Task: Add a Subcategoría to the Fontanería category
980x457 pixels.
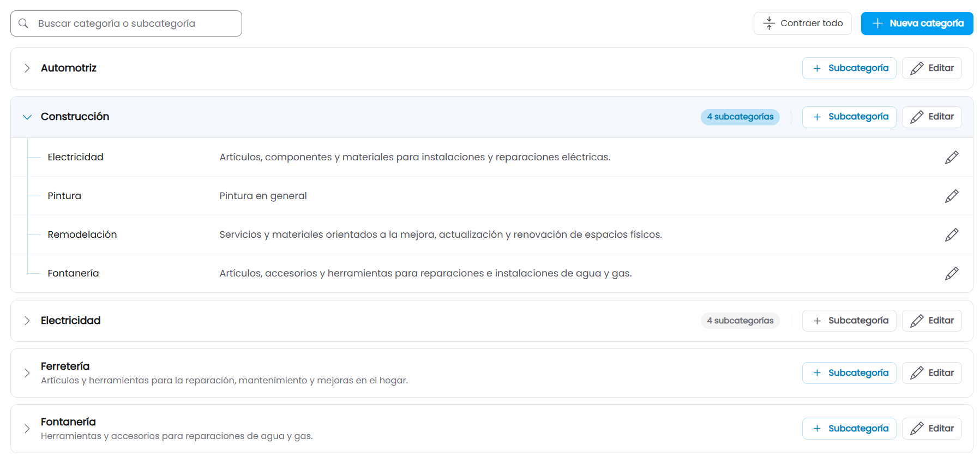Action: (x=849, y=429)
